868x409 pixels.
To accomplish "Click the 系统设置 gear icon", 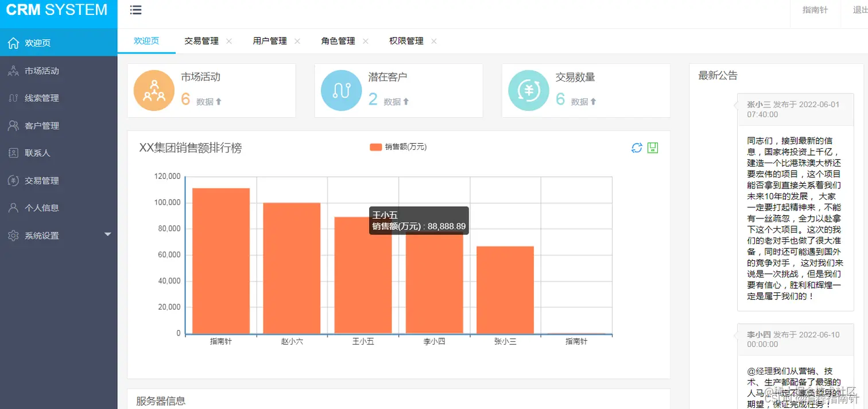I will point(13,236).
